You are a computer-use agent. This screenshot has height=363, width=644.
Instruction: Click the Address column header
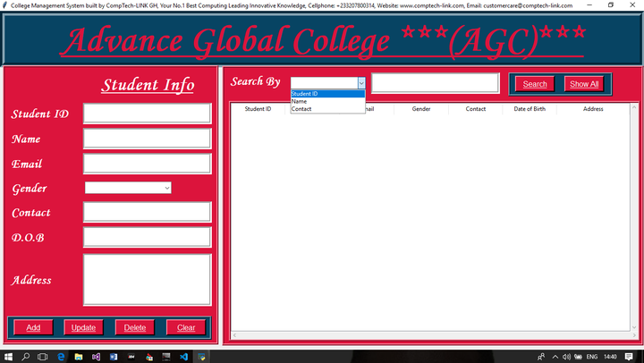pos(593,109)
